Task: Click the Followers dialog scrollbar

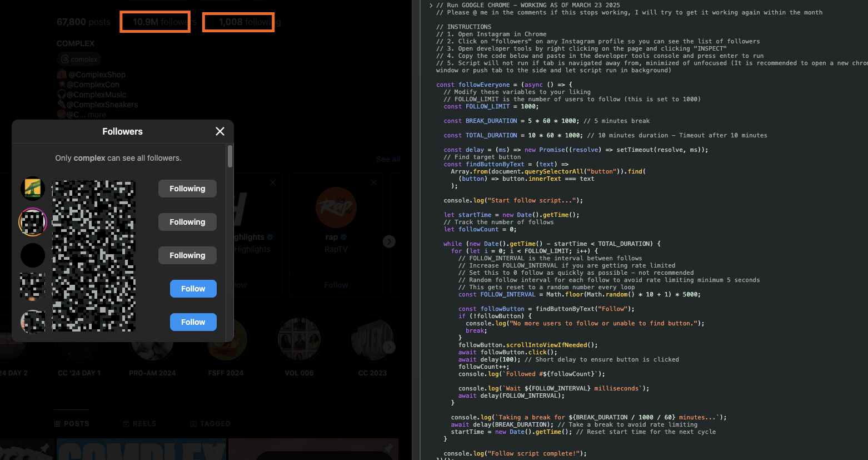Action: click(230, 156)
